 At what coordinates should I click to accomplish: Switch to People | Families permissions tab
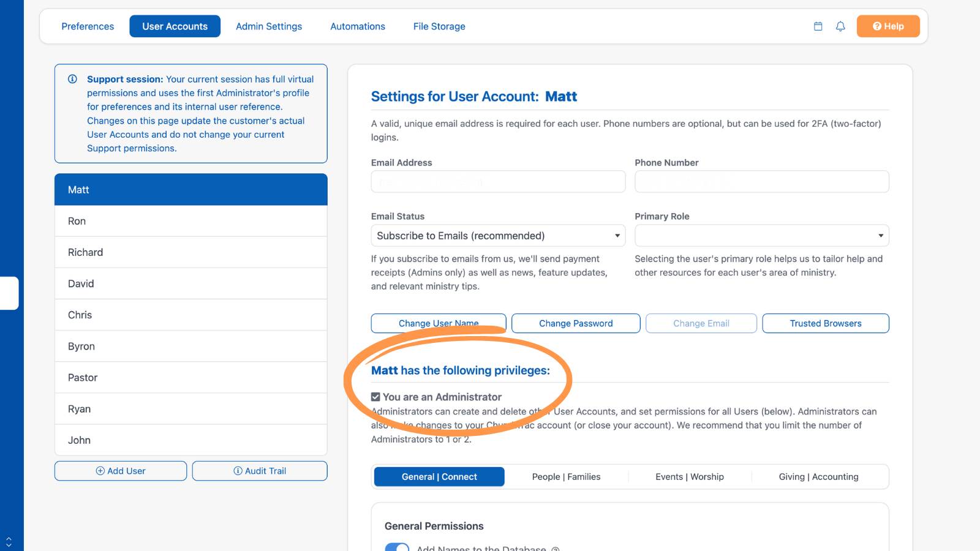pyautogui.click(x=567, y=477)
